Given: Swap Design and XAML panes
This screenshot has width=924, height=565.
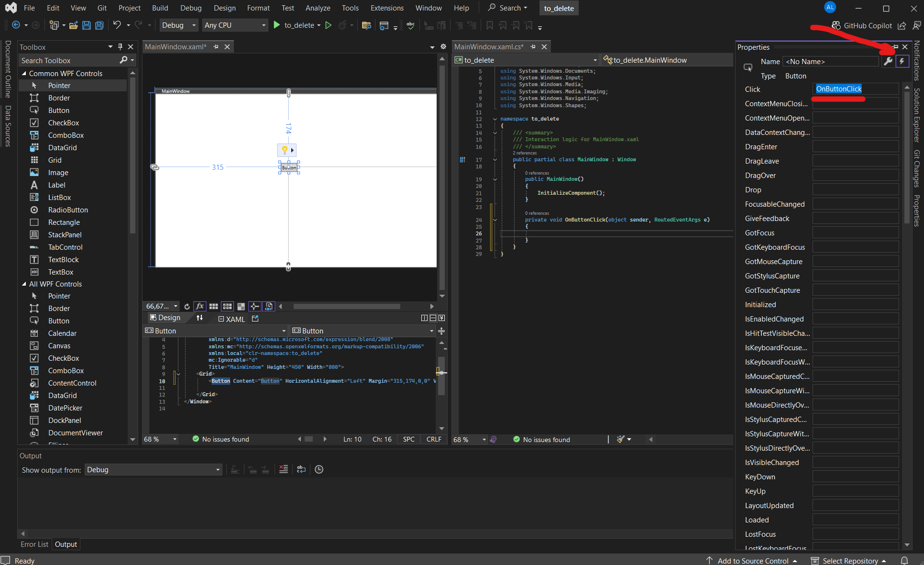Looking at the screenshot, I should [x=199, y=318].
